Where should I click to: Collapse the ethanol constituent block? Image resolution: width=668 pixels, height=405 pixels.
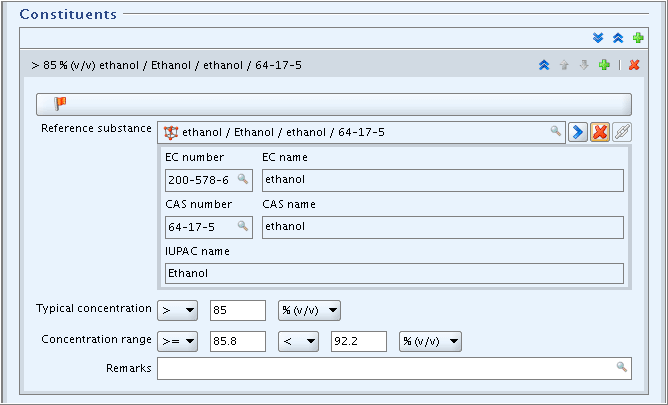544,65
